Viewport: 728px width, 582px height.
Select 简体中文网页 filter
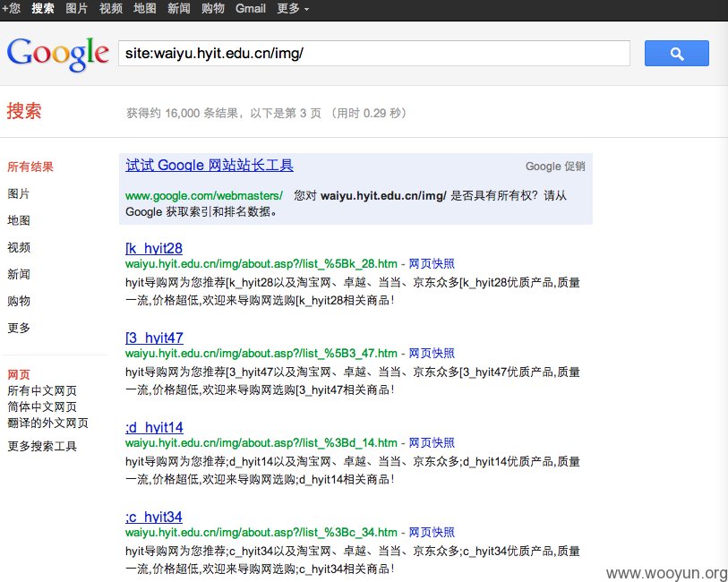(42, 407)
